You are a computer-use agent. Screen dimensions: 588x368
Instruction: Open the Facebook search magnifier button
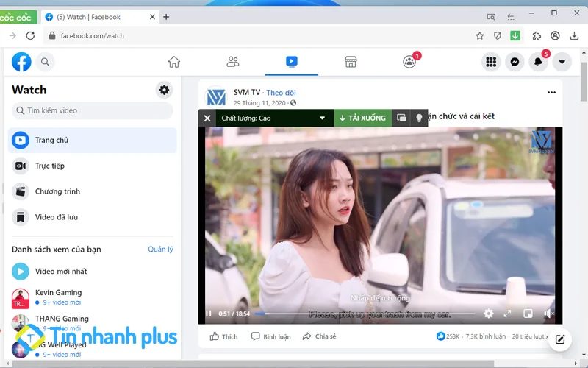[45, 62]
